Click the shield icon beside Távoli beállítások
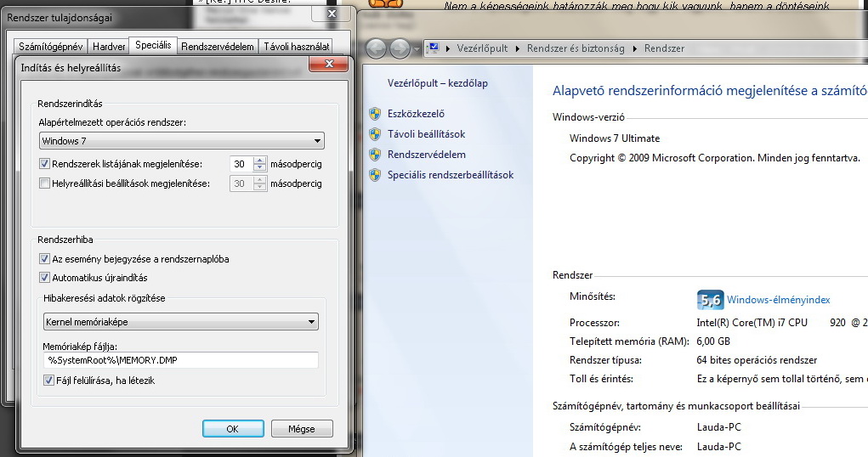This screenshot has width=868, height=457. pyautogui.click(x=375, y=134)
